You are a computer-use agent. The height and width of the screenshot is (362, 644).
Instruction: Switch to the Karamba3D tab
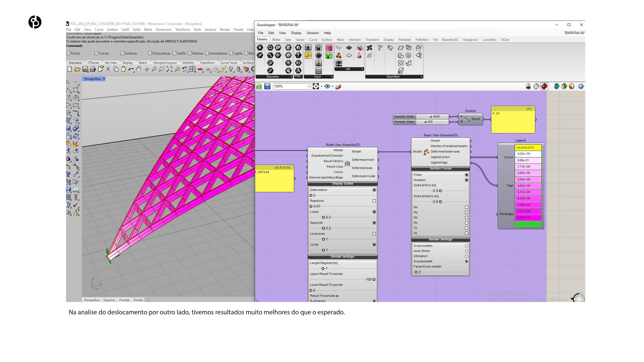450,40
